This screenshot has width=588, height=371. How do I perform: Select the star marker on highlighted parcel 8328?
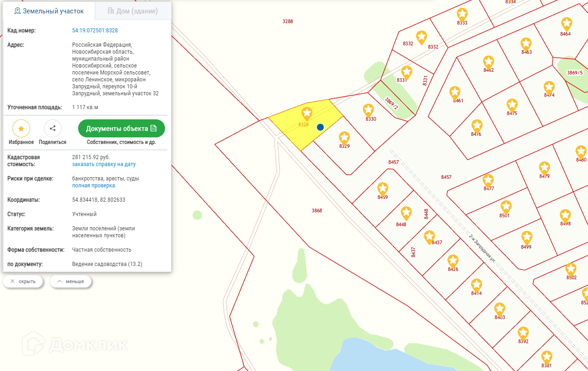pyautogui.click(x=306, y=113)
